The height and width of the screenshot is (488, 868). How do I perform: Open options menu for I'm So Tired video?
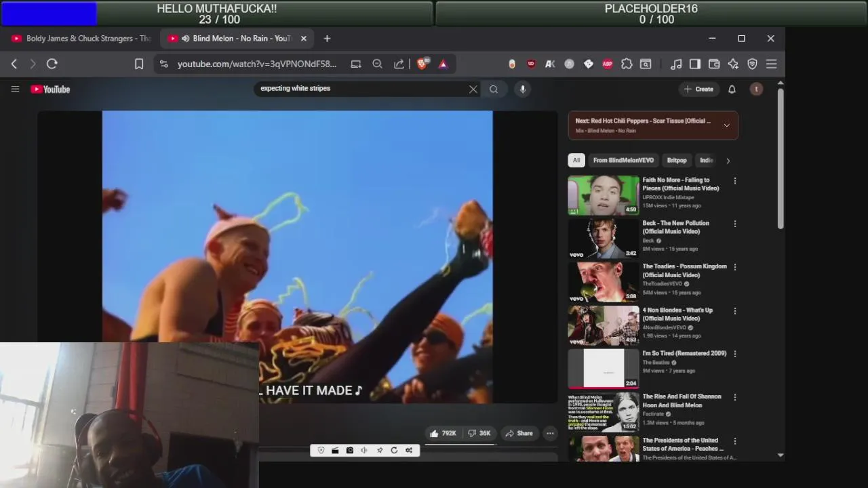coord(734,354)
